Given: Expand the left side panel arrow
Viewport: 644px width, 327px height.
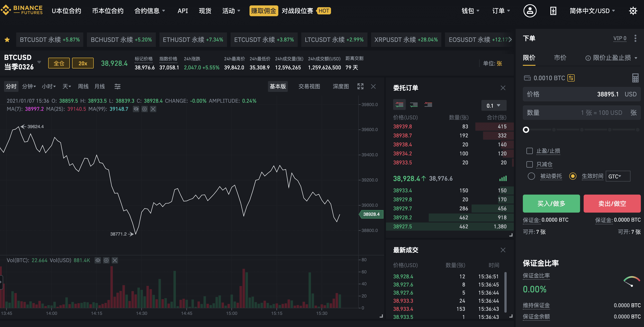Looking at the screenshot, I should click(1, 282).
